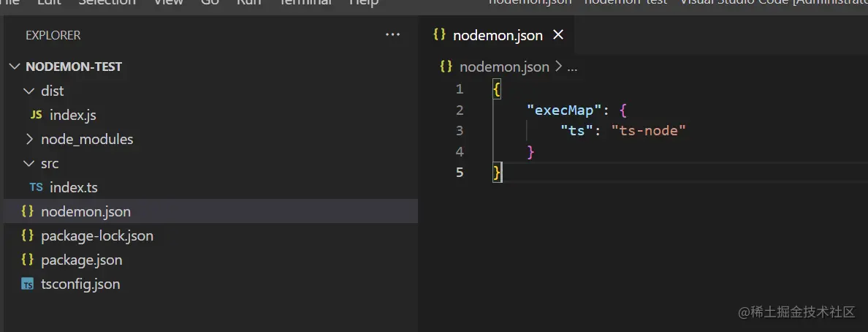Viewport: 868px width, 332px height.
Task: Click the braces icon beside package-lock.json
Action: point(28,235)
